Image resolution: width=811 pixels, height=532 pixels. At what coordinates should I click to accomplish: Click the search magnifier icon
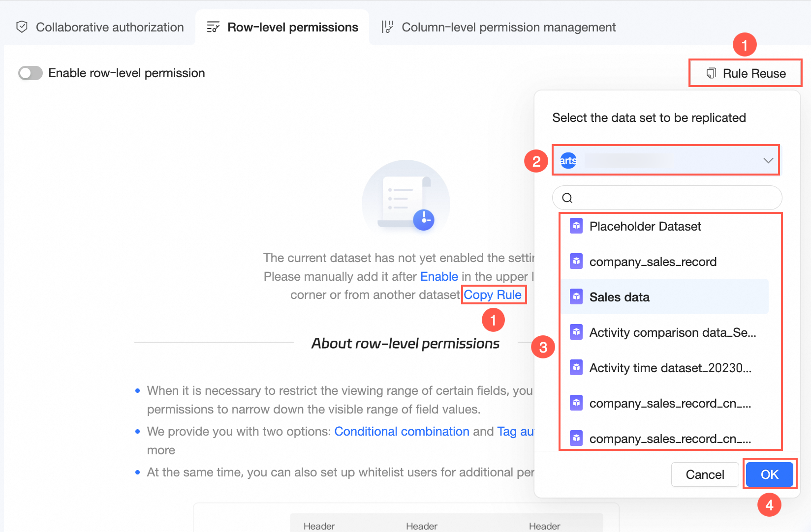click(567, 198)
